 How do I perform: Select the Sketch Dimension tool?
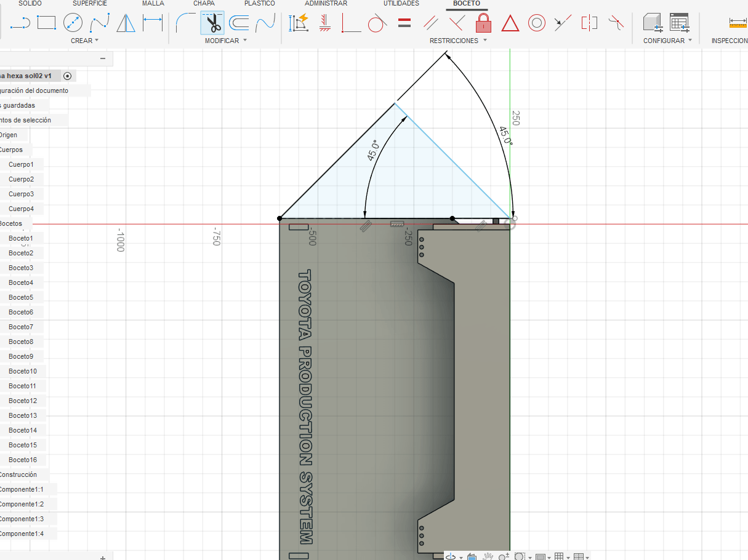click(x=153, y=24)
